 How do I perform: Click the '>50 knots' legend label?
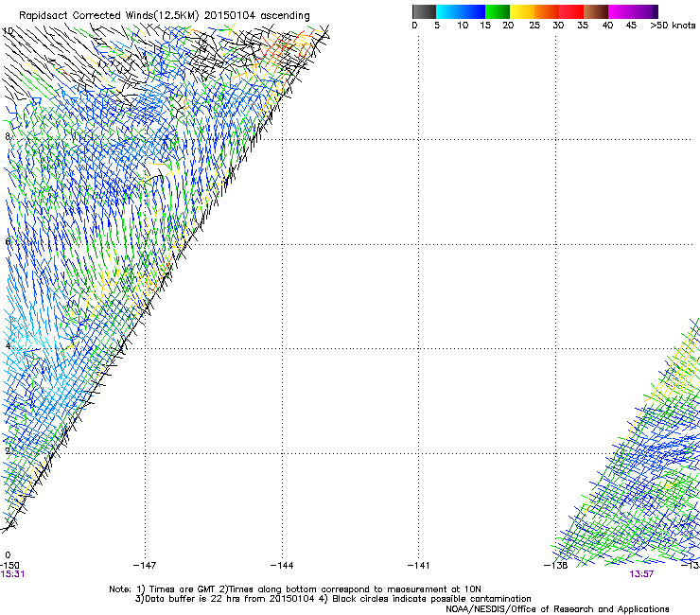(673, 26)
